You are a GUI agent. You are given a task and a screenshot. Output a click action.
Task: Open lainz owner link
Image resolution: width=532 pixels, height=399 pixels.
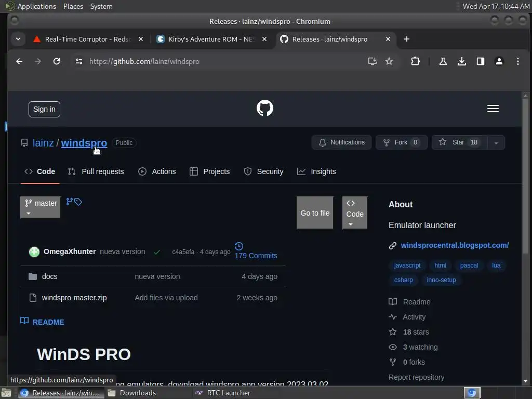pyautogui.click(x=43, y=143)
